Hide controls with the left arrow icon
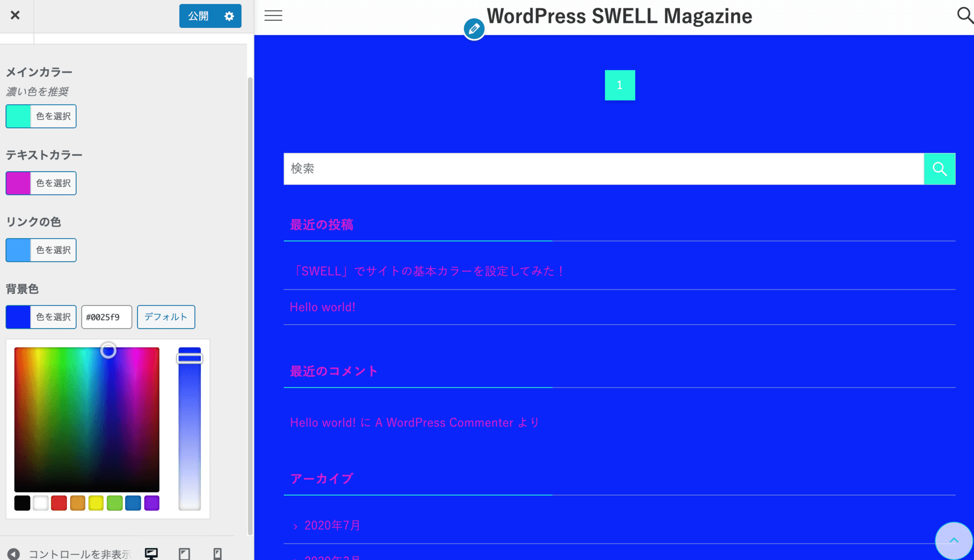The height and width of the screenshot is (560, 974). point(13,554)
